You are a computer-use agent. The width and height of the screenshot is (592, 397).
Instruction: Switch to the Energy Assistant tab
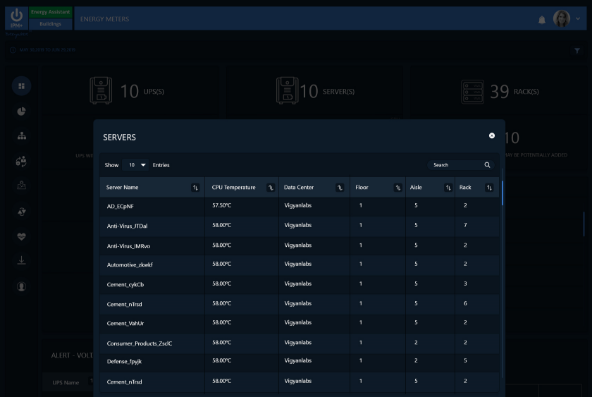click(50, 12)
